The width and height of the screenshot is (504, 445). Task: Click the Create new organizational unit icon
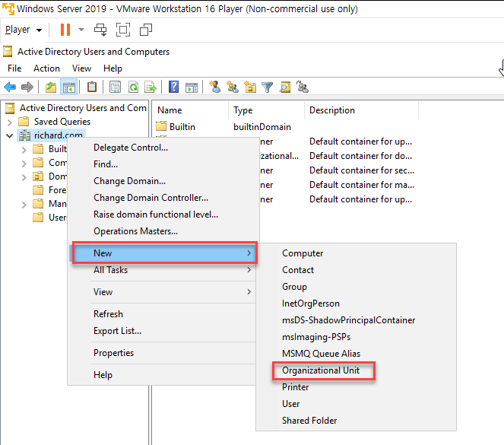click(x=250, y=87)
